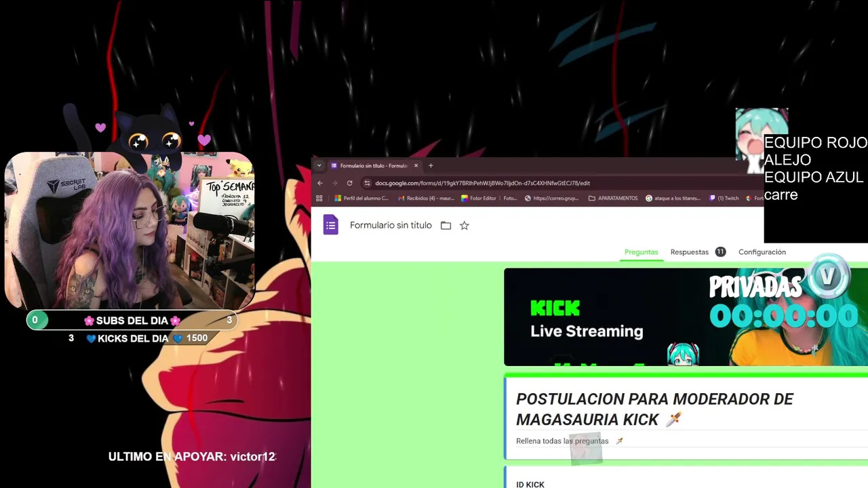View site information icon in address bar
Screen dimensions: 868x488
[367, 183]
